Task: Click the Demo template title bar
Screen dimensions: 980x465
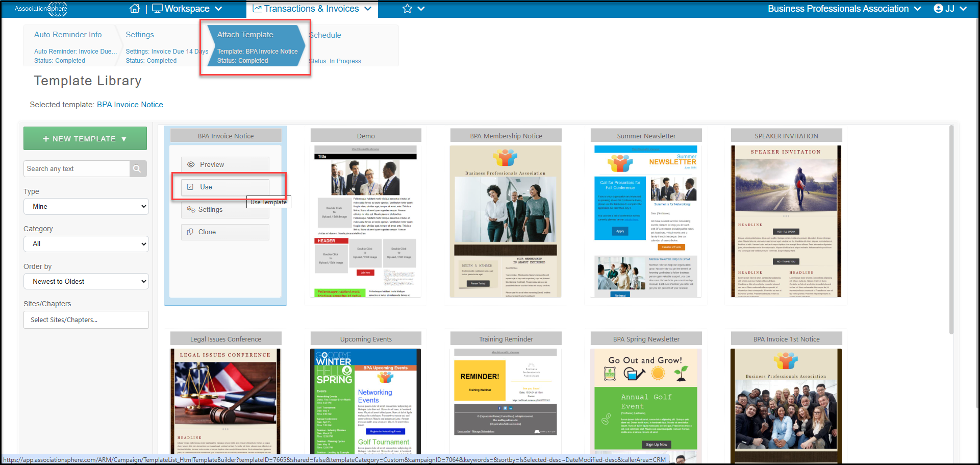Action: [366, 136]
